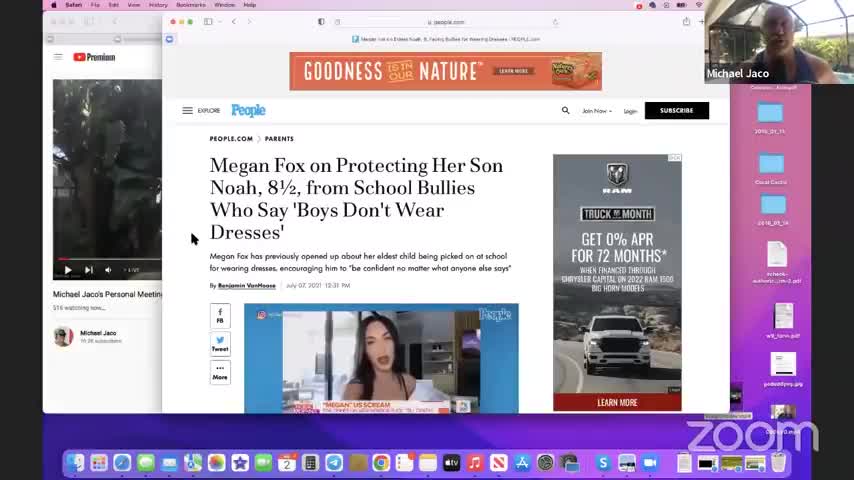Open the Apple menu

tap(53, 5)
